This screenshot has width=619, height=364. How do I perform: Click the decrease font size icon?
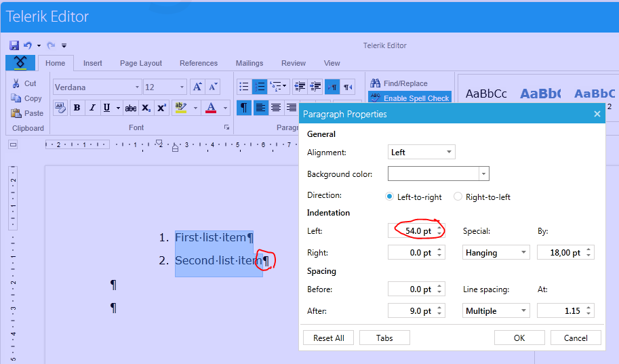click(x=213, y=87)
